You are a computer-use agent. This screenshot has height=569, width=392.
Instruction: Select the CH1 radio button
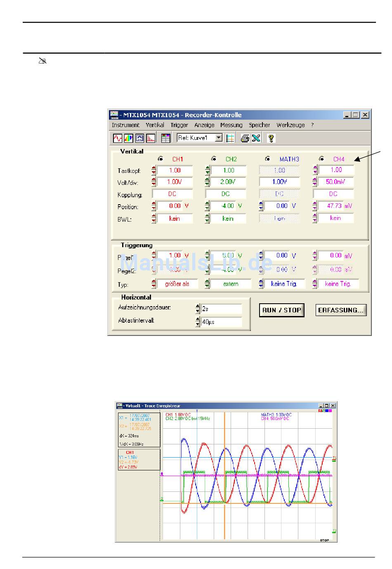tap(161, 159)
